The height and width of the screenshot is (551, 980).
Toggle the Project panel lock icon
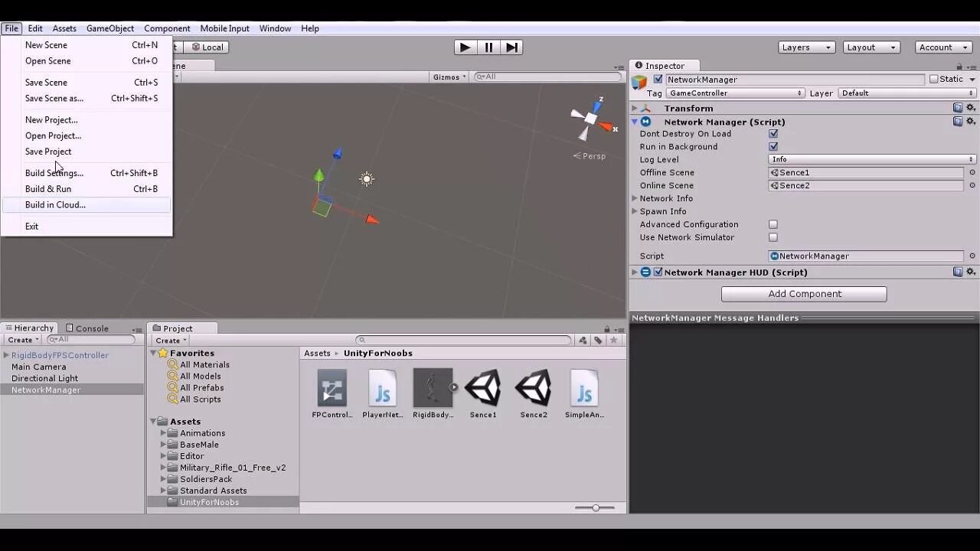click(x=608, y=329)
